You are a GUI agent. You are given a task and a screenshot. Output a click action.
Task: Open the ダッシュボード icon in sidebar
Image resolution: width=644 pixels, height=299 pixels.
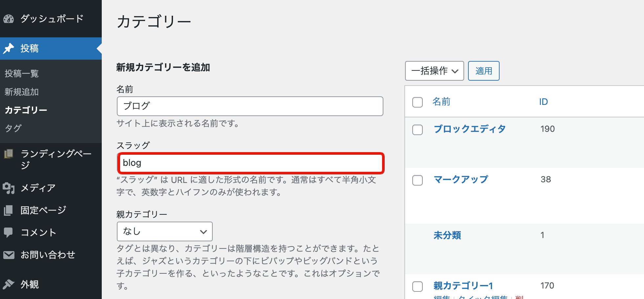[9, 19]
